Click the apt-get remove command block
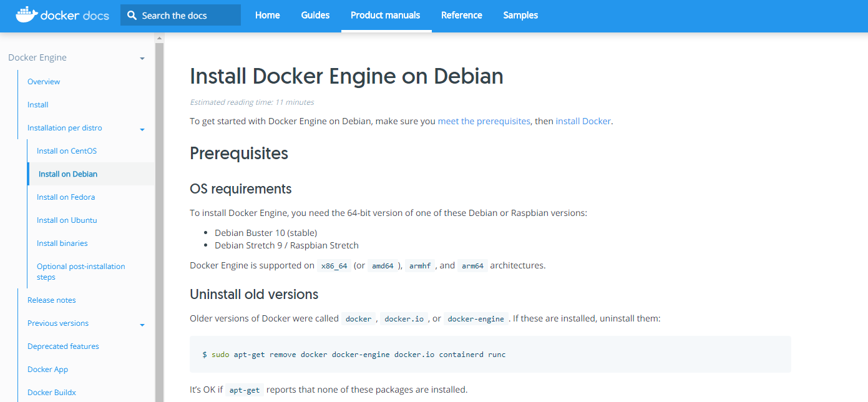Image resolution: width=868 pixels, height=402 pixels. click(x=490, y=355)
